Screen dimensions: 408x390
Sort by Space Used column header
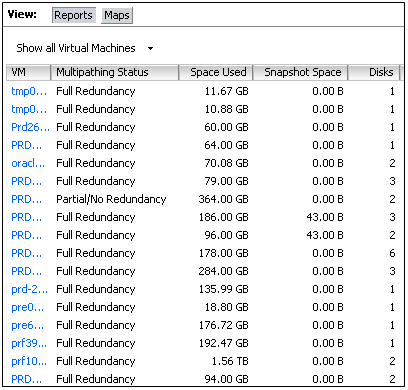click(216, 72)
